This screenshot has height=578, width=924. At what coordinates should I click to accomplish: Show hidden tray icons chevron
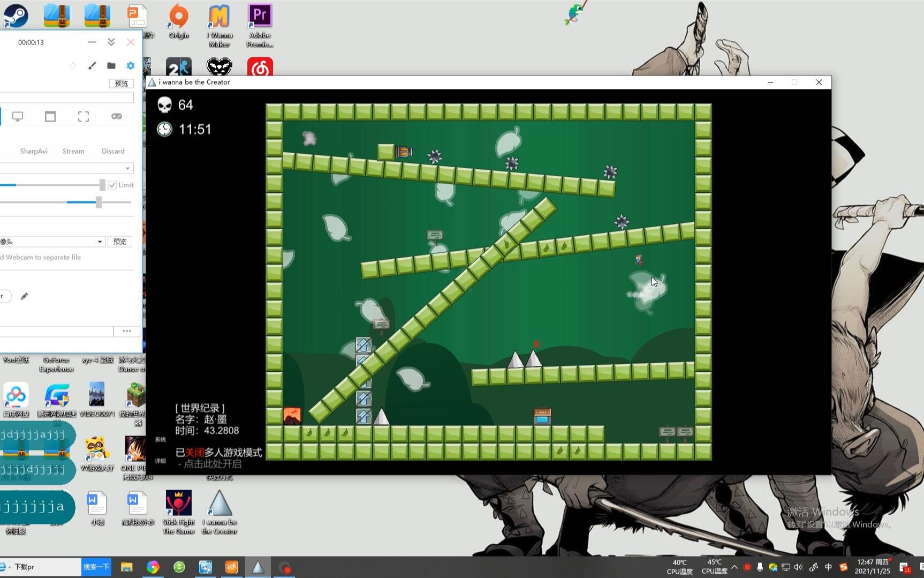734,567
